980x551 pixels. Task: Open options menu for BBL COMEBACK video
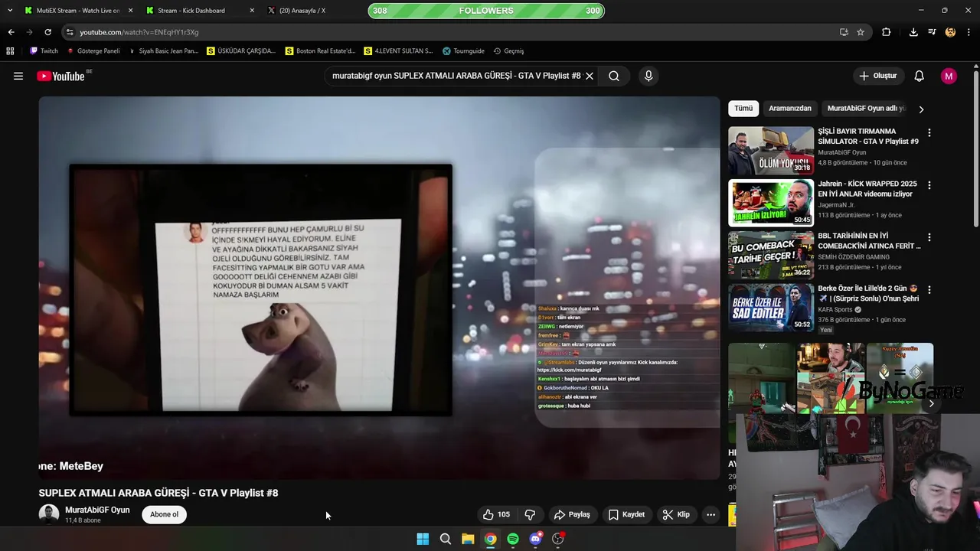(x=929, y=238)
